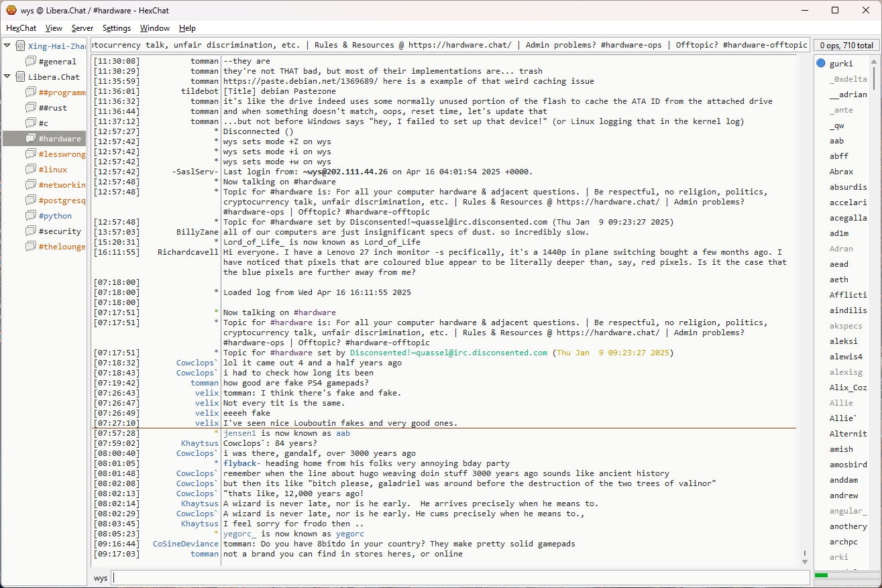Click the channel icon beside #general
This screenshot has width=882, height=588.
point(31,62)
